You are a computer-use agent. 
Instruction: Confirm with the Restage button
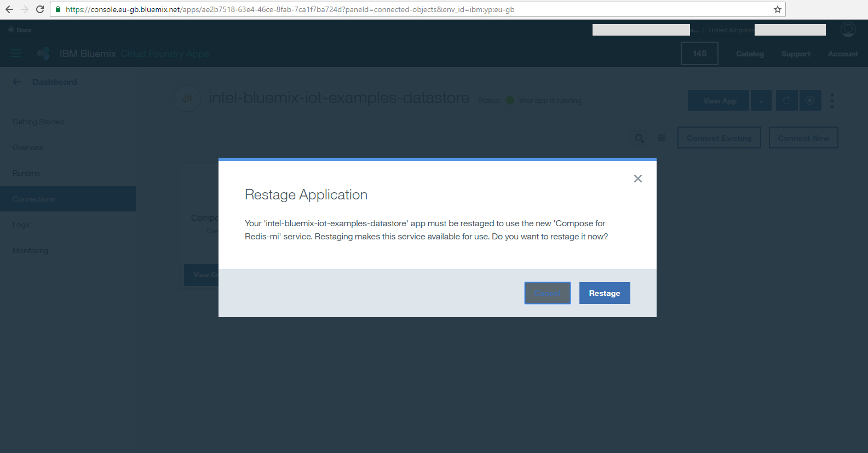[x=605, y=293]
